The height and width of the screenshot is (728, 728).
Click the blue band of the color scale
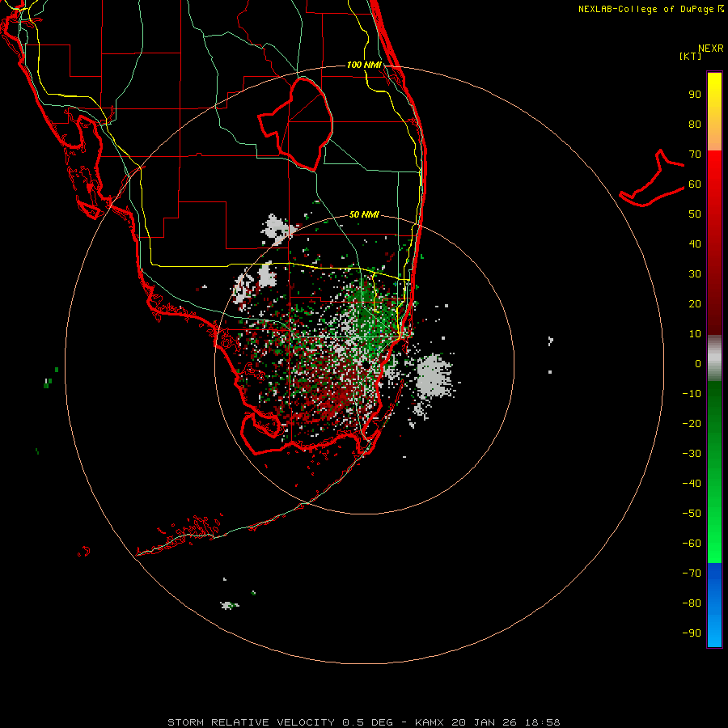pyautogui.click(x=714, y=605)
